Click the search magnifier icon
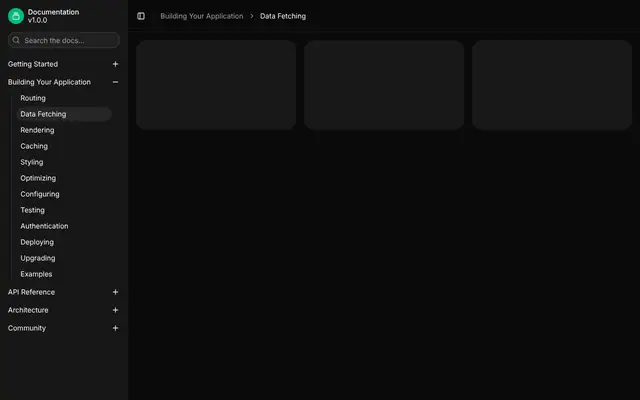This screenshot has height=400, width=640. [x=16, y=40]
